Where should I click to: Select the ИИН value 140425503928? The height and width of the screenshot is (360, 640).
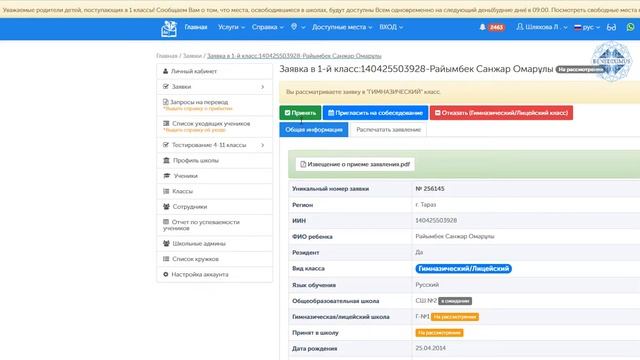click(x=436, y=220)
